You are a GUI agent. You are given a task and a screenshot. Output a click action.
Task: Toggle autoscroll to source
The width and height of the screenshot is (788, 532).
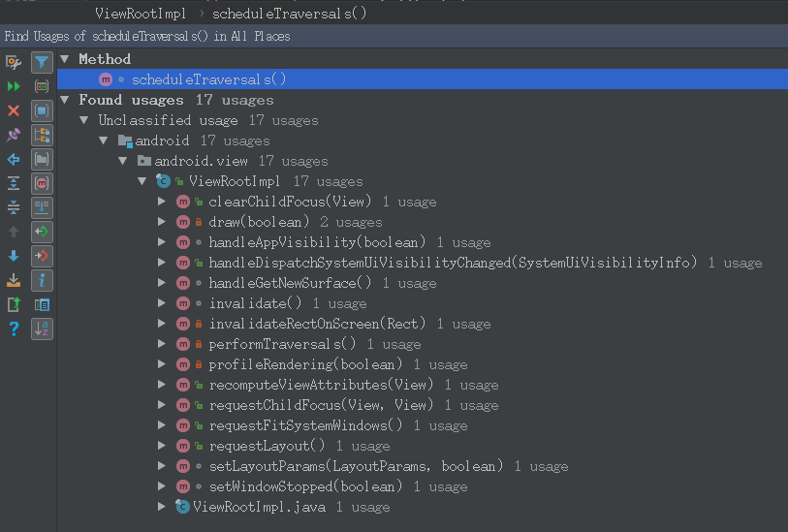pos(42,207)
